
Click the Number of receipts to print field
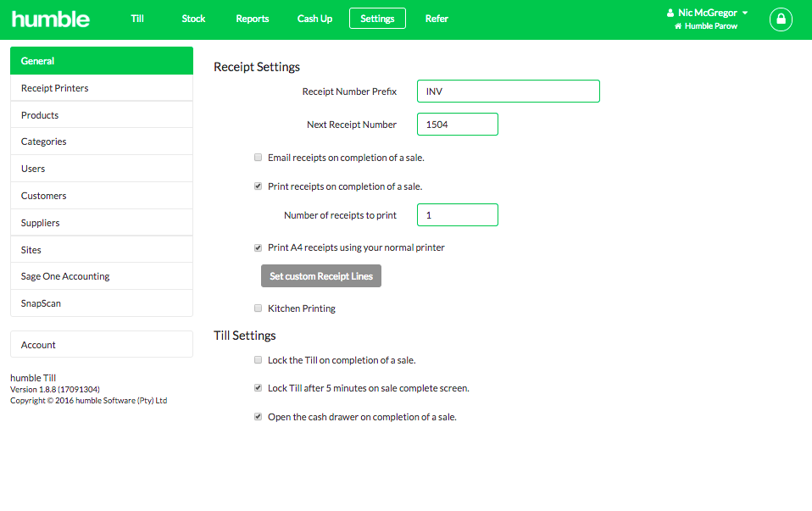click(x=457, y=215)
